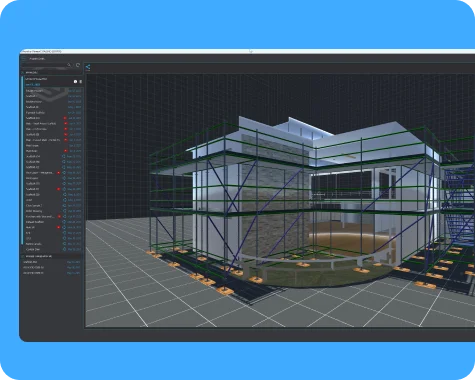Screen dimensions: 475x380
Task: Click the sync icon on the main list's last row
Action: click(x=64, y=249)
